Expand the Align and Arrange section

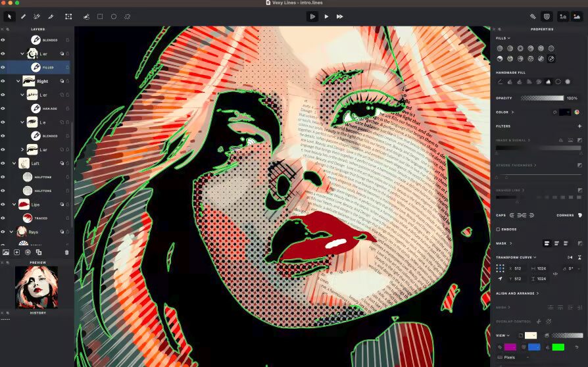point(517,293)
